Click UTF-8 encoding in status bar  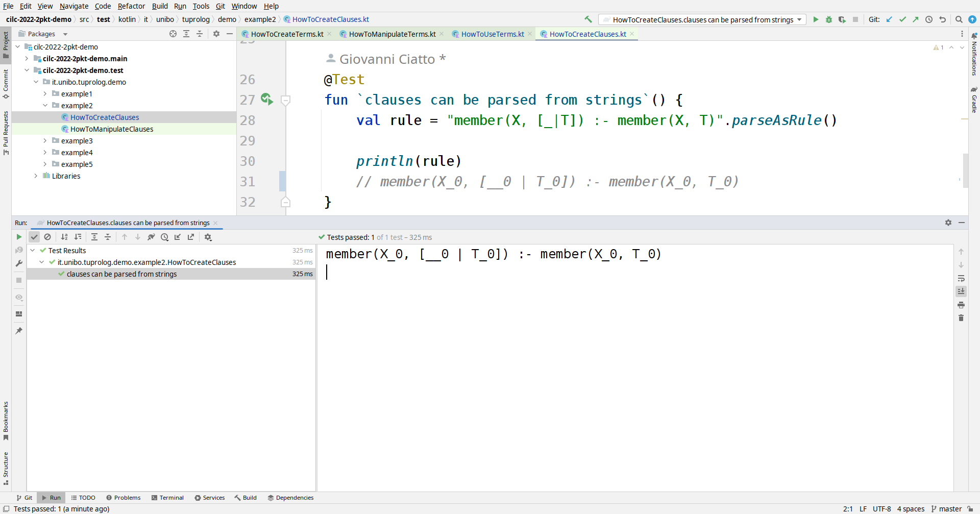(881, 509)
